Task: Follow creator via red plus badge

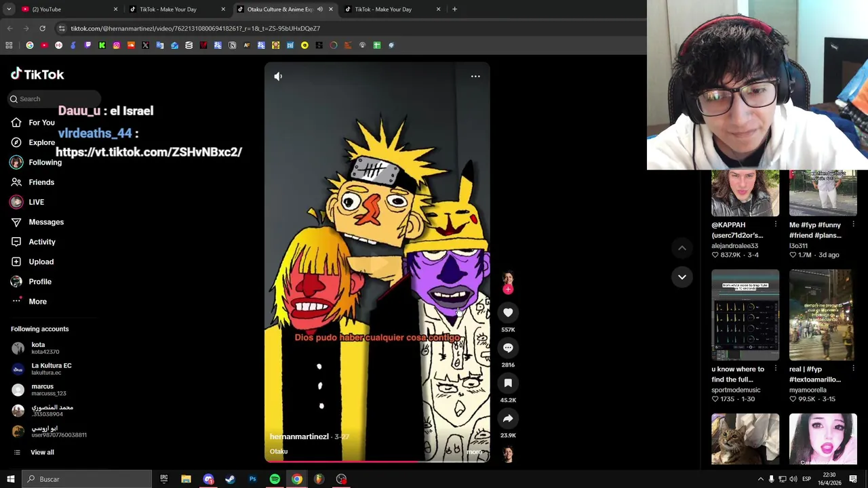Action: click(508, 289)
